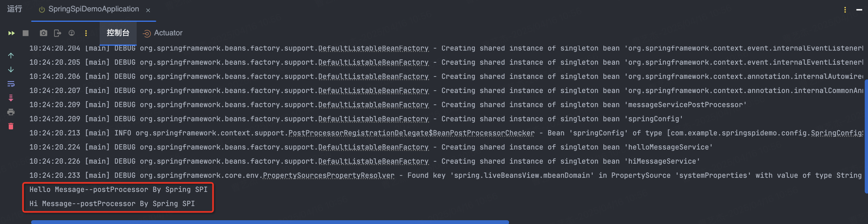868x224 pixels.
Task: Stop the running application
Action: click(26, 33)
